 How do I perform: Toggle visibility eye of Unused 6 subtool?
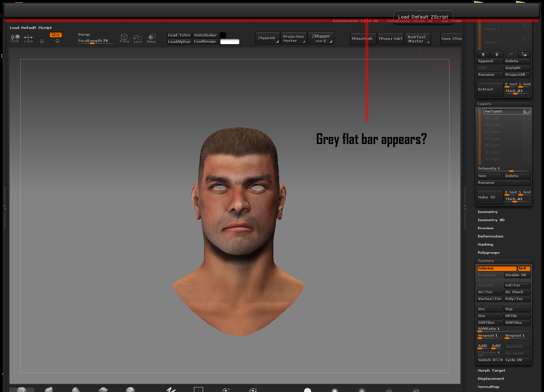point(527,25)
